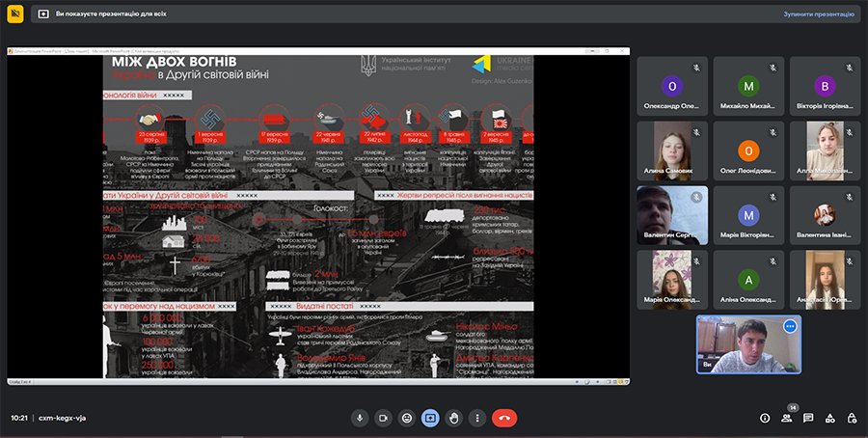Select the blue M avatar of Марія Вікторівна

click(748, 215)
